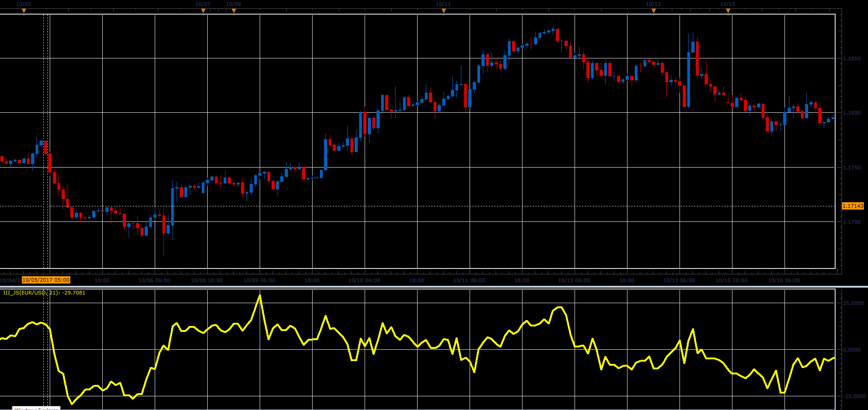Click the 10/13 06:00 time axis label
Viewport: 868px width, 410px height.
pyautogui.click(x=679, y=280)
